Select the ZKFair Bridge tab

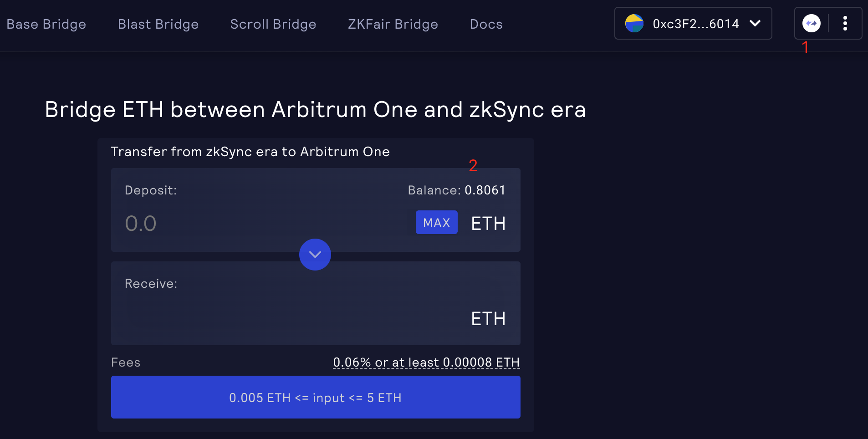tap(393, 24)
